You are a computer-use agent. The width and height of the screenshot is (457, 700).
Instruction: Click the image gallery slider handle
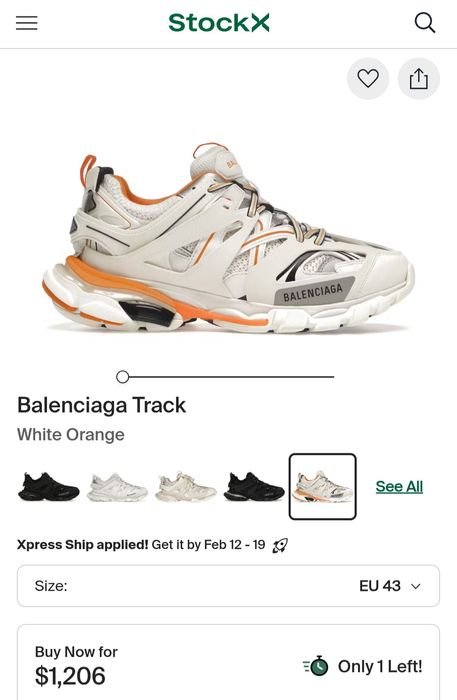[122, 377]
